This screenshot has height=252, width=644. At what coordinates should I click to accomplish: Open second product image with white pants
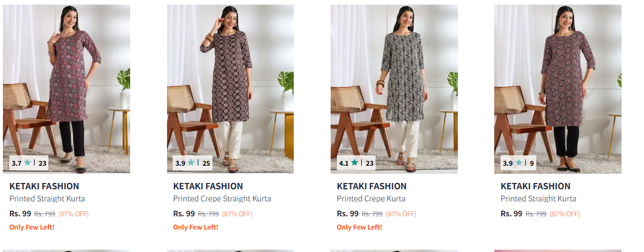pos(230,86)
